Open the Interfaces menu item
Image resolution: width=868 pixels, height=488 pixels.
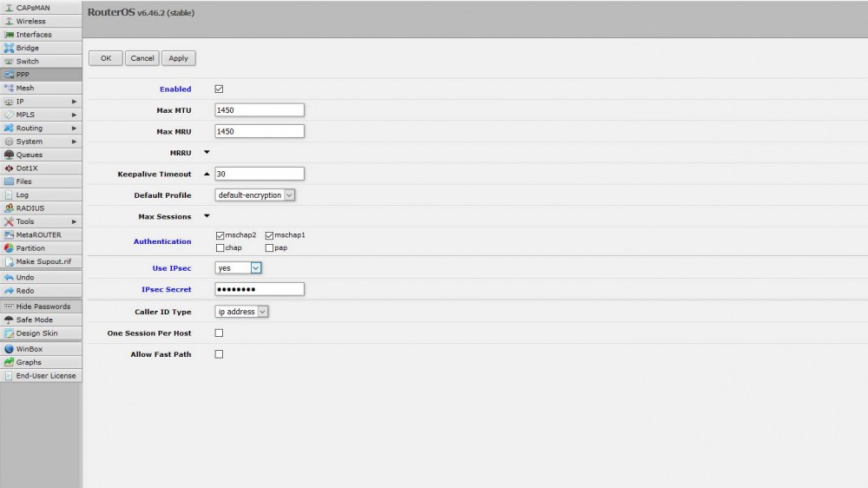coord(34,35)
